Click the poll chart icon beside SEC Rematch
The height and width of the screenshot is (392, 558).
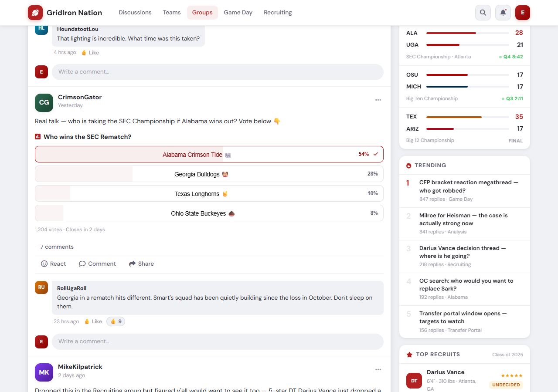pos(37,137)
